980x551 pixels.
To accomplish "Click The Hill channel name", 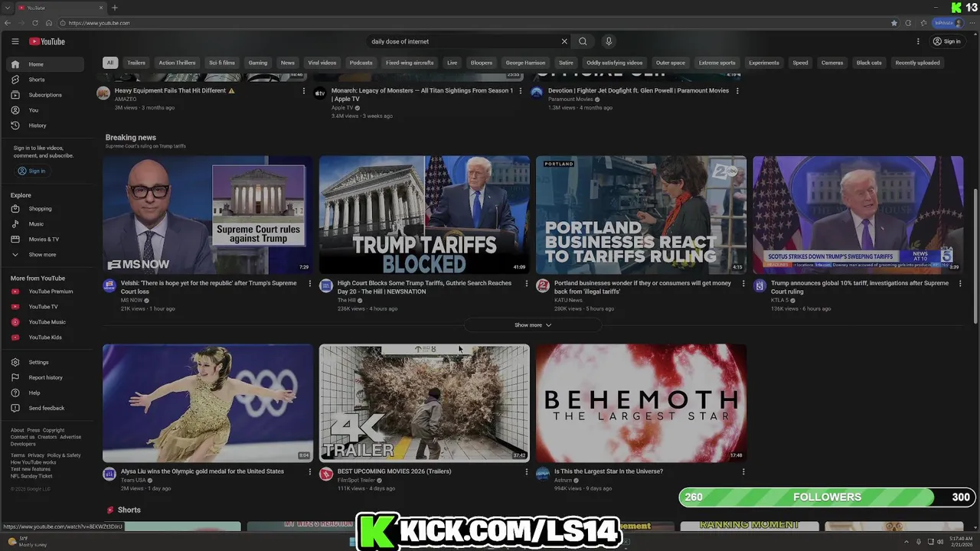I will [x=347, y=300].
